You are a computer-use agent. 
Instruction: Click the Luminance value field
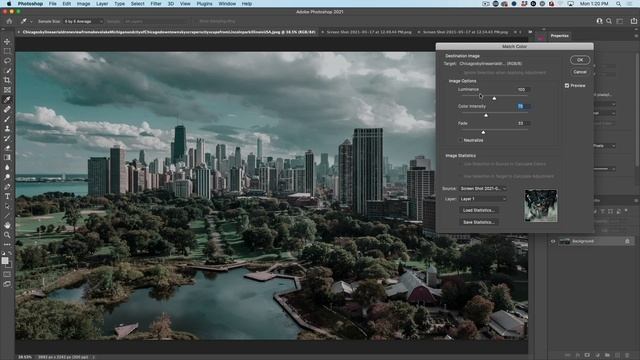(523, 89)
